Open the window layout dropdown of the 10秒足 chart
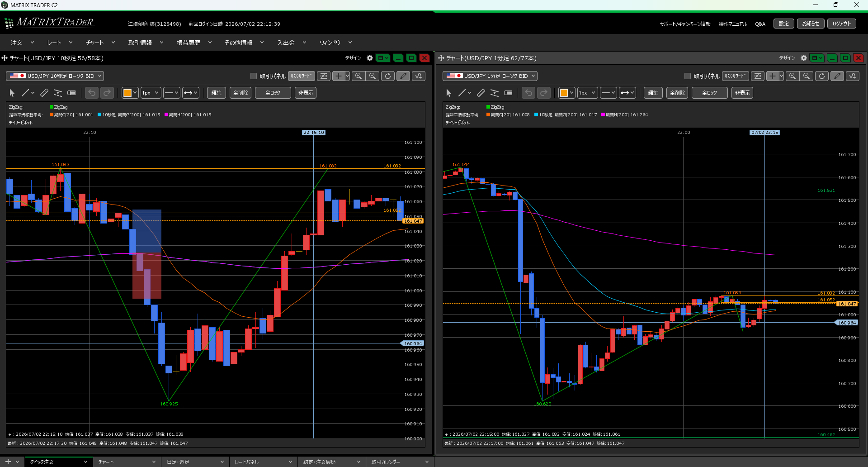The image size is (868, 467). [x=383, y=58]
